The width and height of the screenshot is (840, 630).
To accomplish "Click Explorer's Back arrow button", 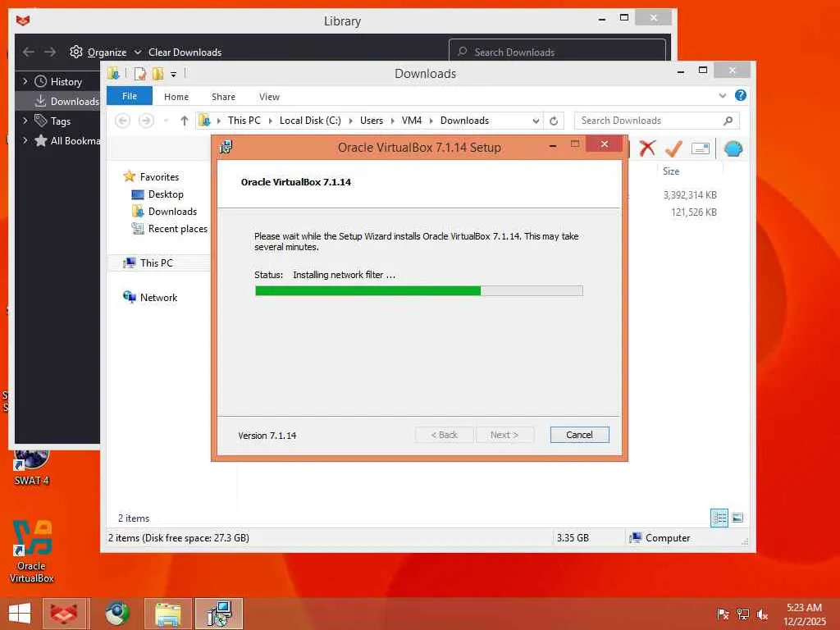I will (123, 121).
